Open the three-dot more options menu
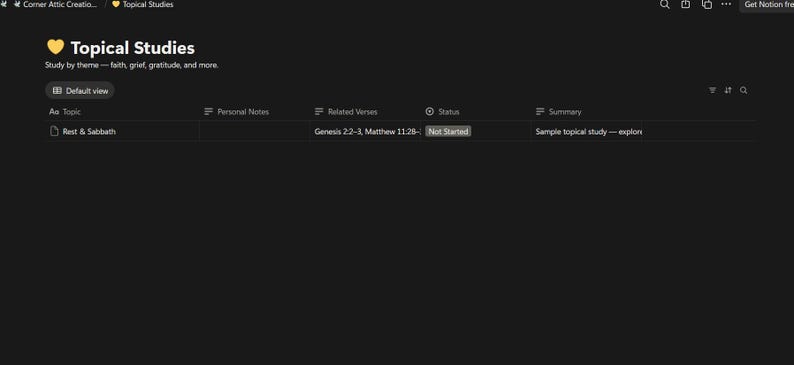This screenshot has width=794, height=365. (x=726, y=4)
